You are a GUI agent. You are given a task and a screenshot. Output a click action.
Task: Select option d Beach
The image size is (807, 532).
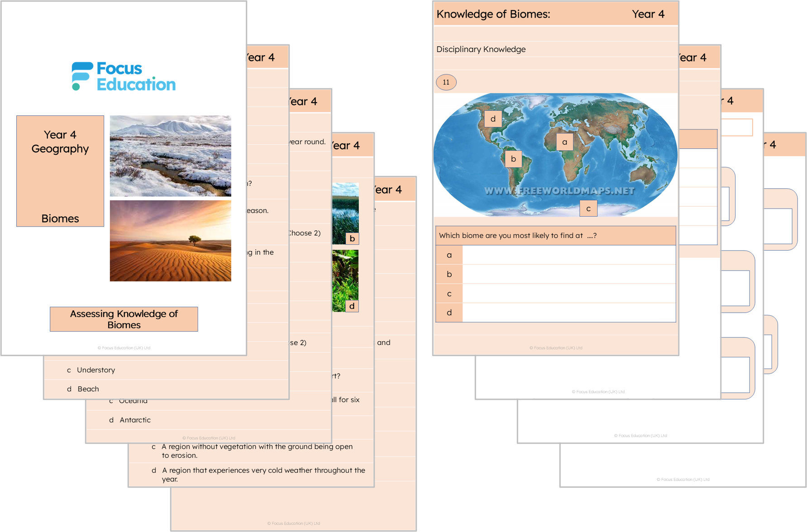pyautogui.click(x=83, y=389)
